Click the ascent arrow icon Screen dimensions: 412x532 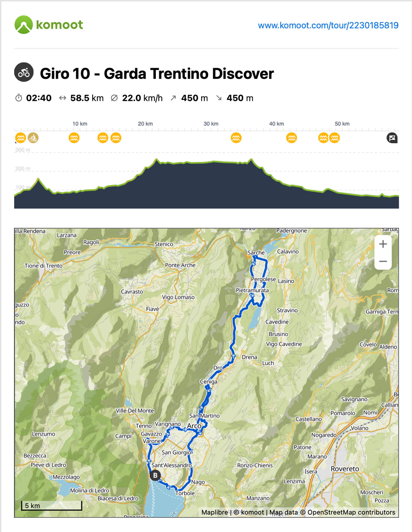173,98
